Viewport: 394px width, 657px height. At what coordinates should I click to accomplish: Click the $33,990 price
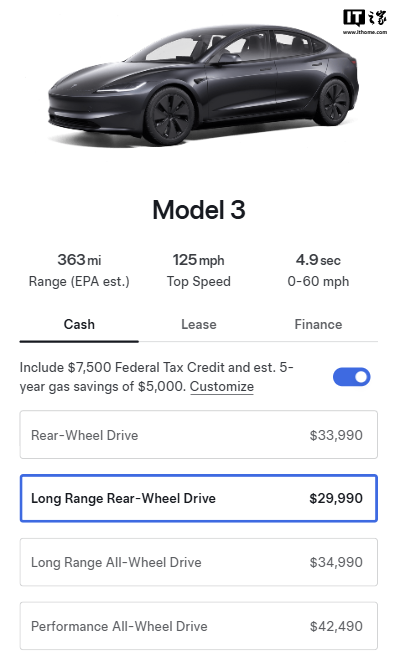click(x=336, y=435)
